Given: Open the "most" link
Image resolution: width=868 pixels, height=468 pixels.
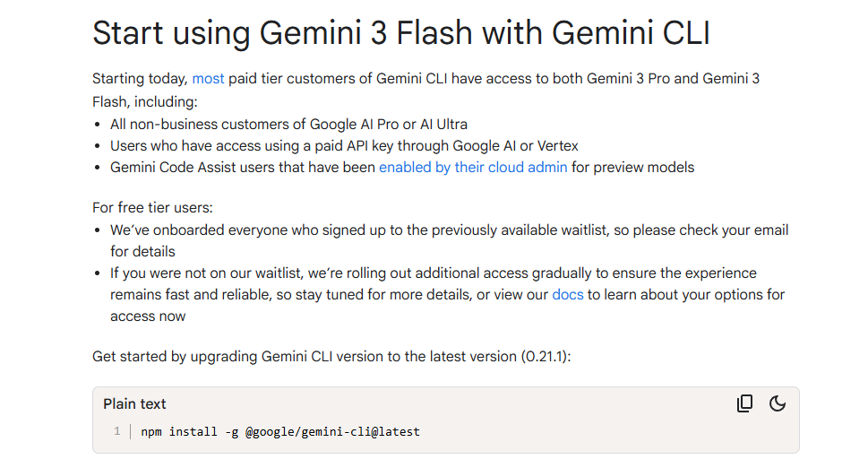Looking at the screenshot, I should [x=208, y=79].
